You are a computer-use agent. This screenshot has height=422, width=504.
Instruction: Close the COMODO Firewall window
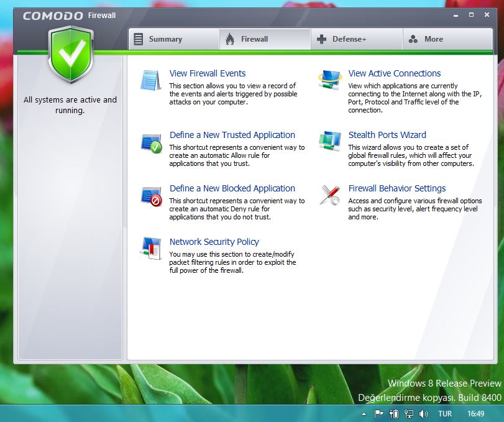click(x=487, y=15)
